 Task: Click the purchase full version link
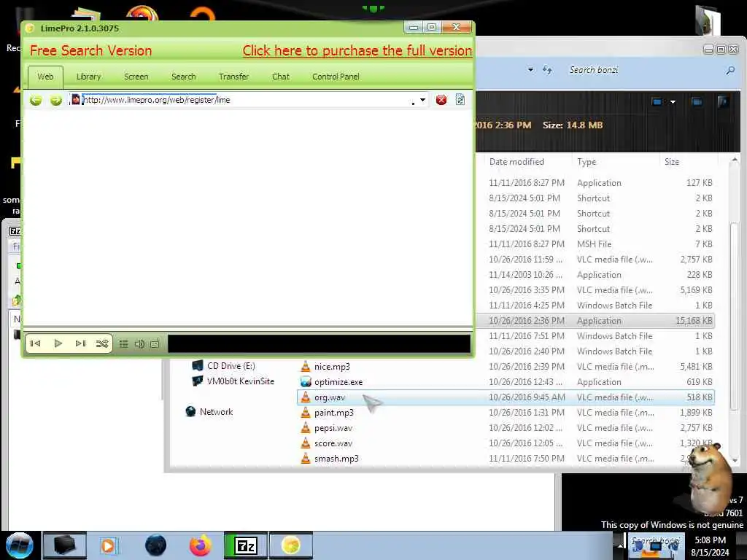tap(357, 50)
